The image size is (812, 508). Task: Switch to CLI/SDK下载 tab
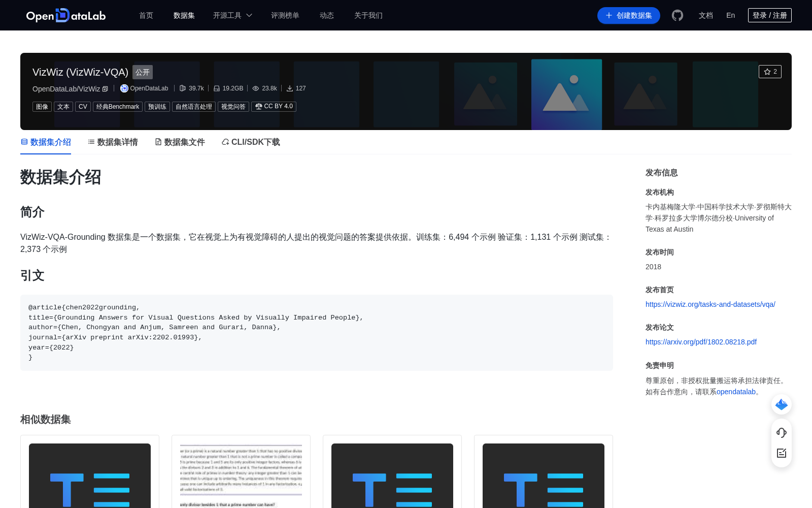(251, 142)
